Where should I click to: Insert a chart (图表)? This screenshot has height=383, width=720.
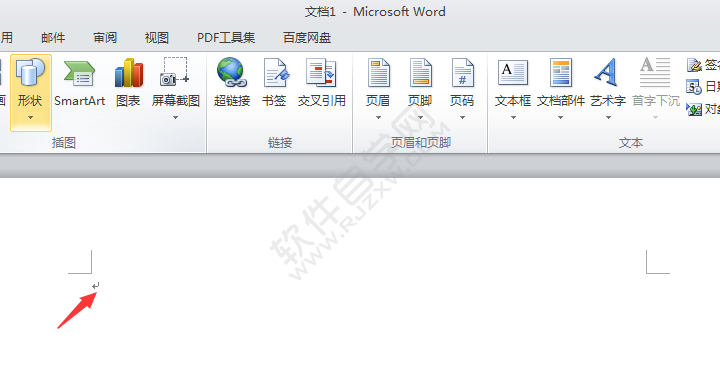(129, 73)
